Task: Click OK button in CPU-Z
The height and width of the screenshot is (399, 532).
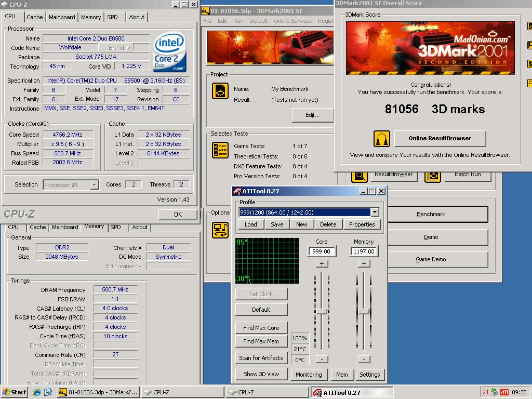Action: click(x=178, y=215)
